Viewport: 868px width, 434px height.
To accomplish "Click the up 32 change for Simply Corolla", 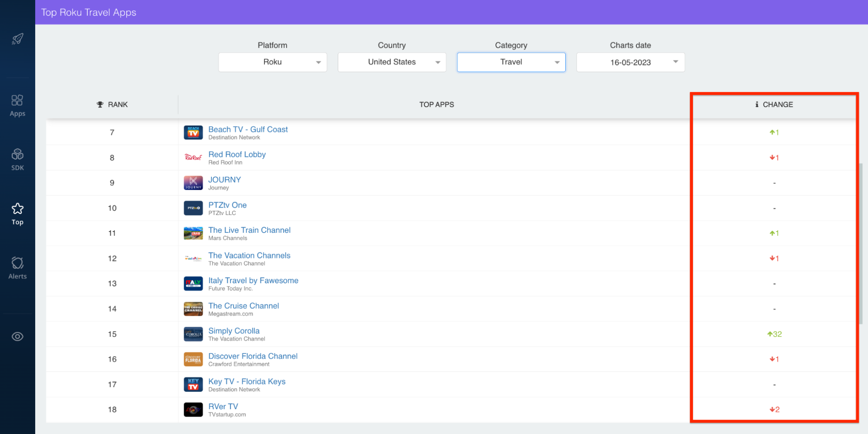I will (x=775, y=334).
